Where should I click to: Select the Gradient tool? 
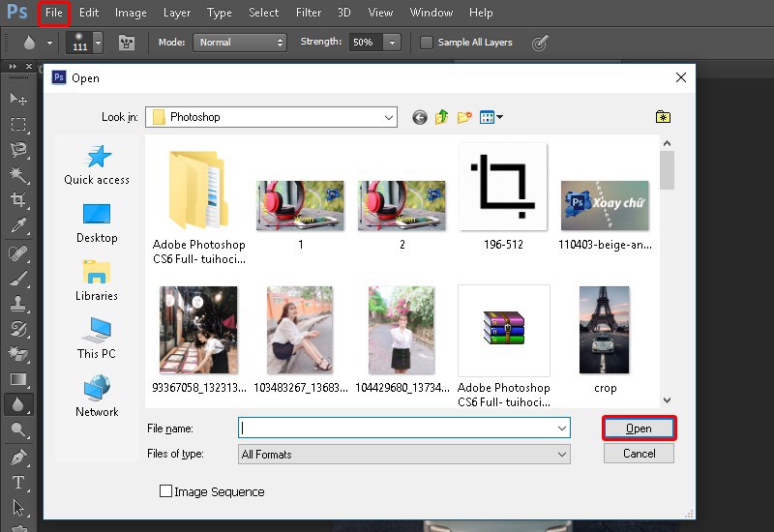[18, 379]
